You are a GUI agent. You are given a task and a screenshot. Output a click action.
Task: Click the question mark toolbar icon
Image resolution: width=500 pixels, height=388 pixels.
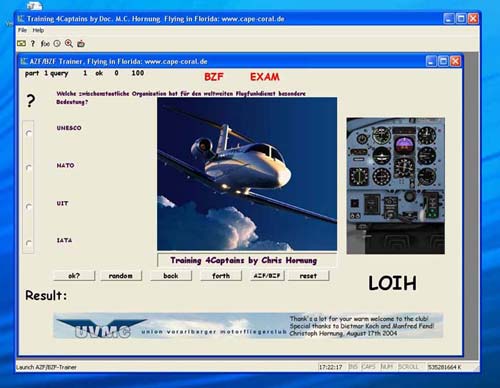tap(33, 44)
